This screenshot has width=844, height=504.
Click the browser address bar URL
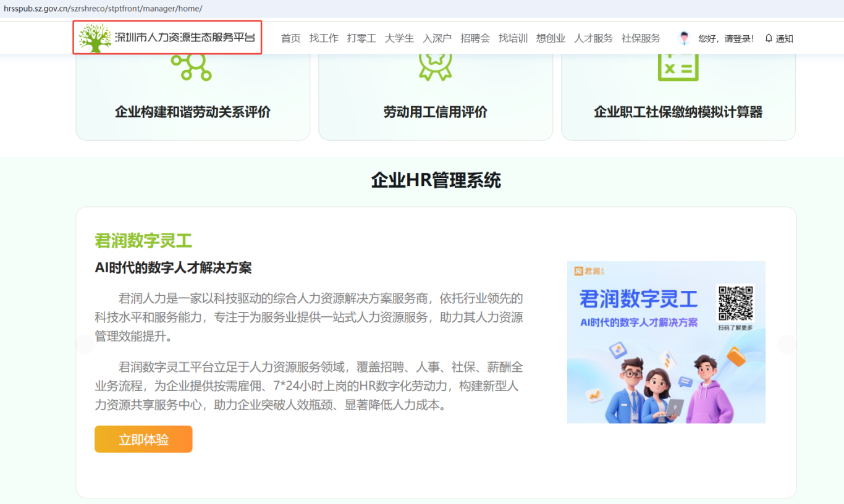pyautogui.click(x=103, y=9)
